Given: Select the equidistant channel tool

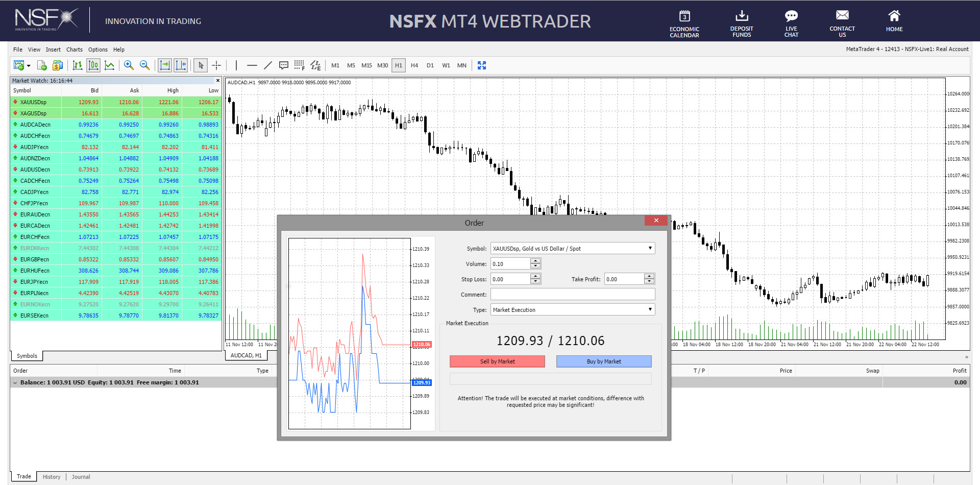Looking at the screenshot, I should (315, 65).
